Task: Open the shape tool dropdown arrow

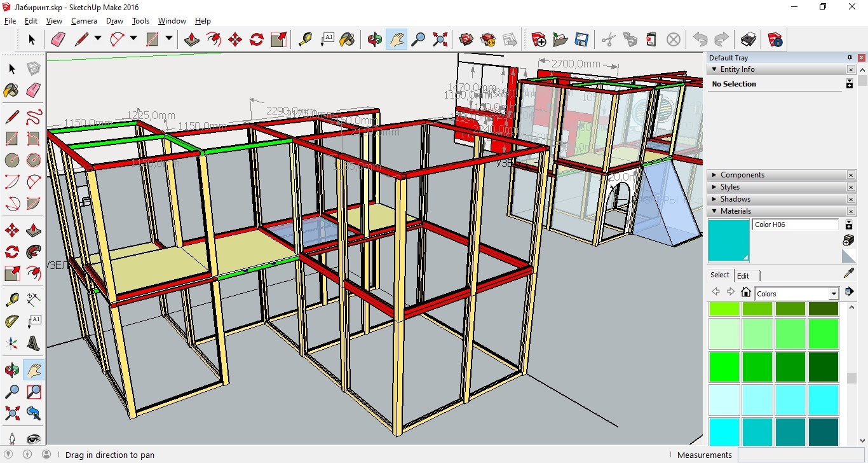Action: pos(169,39)
